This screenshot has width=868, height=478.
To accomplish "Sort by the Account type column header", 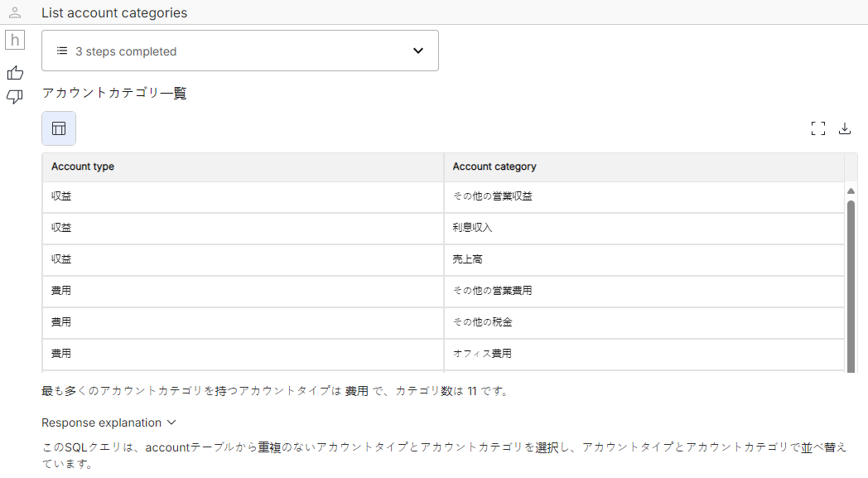I will click(82, 167).
